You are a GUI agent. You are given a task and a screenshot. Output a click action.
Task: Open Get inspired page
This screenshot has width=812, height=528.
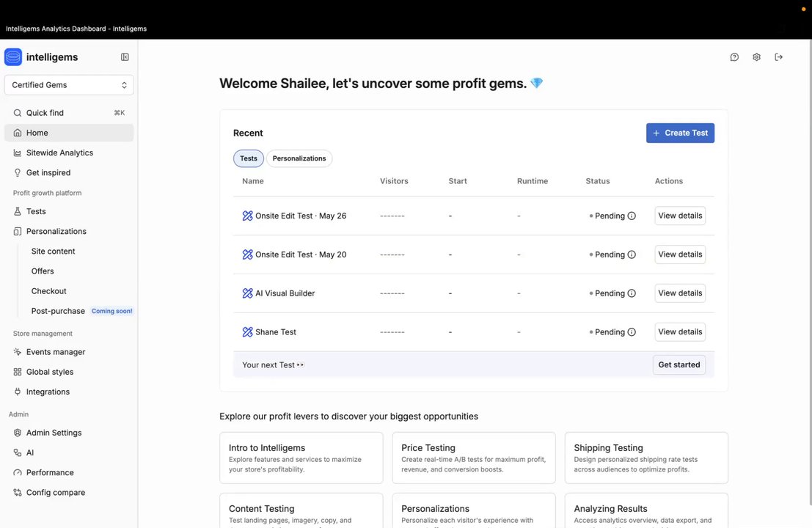coord(69,172)
